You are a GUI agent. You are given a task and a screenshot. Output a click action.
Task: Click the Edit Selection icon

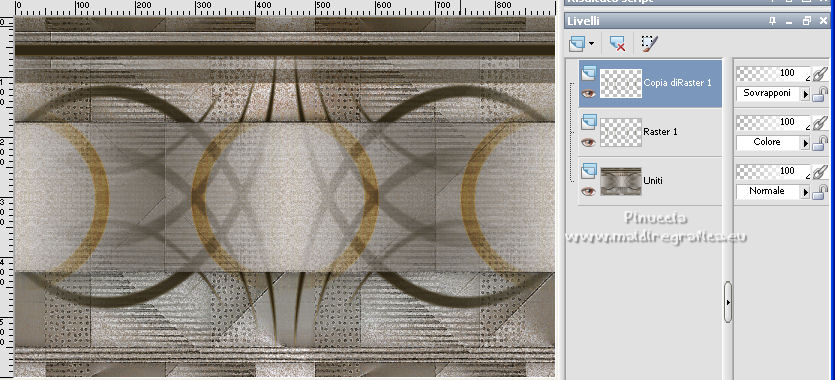click(648, 43)
